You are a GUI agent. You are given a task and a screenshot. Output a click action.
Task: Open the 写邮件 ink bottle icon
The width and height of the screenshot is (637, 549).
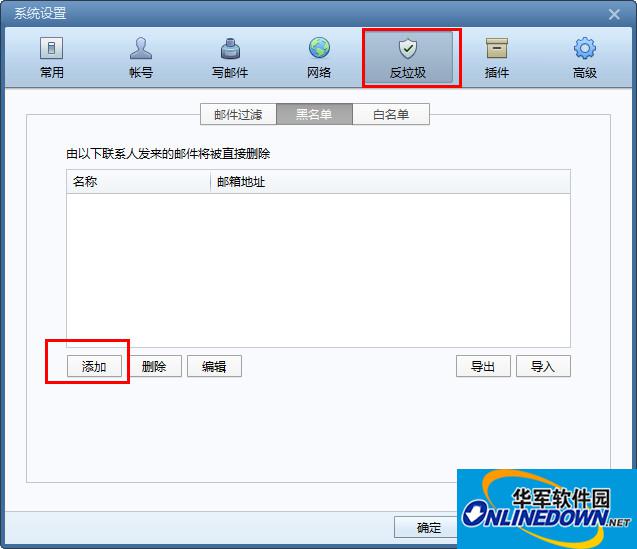(x=230, y=48)
